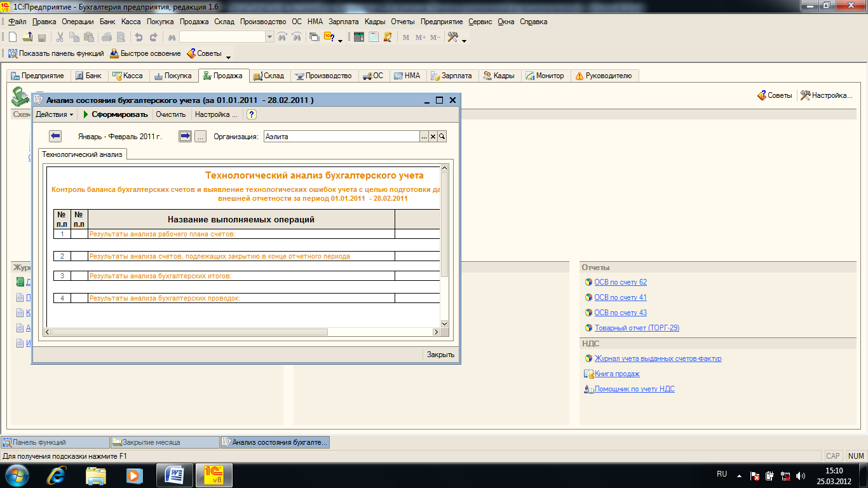Click the question mark help button in report window
This screenshot has height=488, width=868.
click(252, 114)
